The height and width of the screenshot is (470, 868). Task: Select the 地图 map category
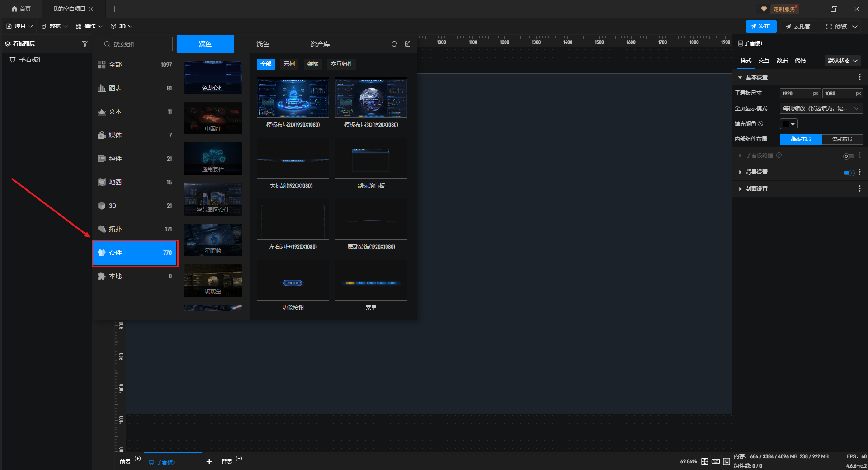[135, 182]
